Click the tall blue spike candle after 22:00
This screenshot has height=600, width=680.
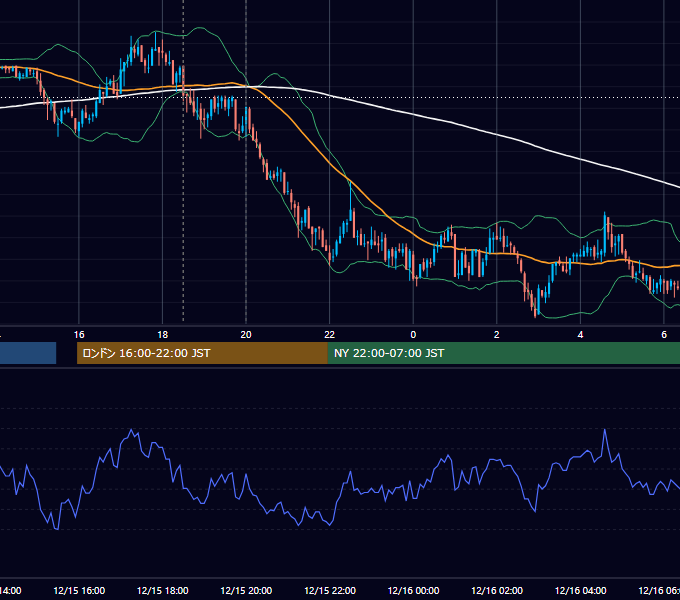coord(350,202)
